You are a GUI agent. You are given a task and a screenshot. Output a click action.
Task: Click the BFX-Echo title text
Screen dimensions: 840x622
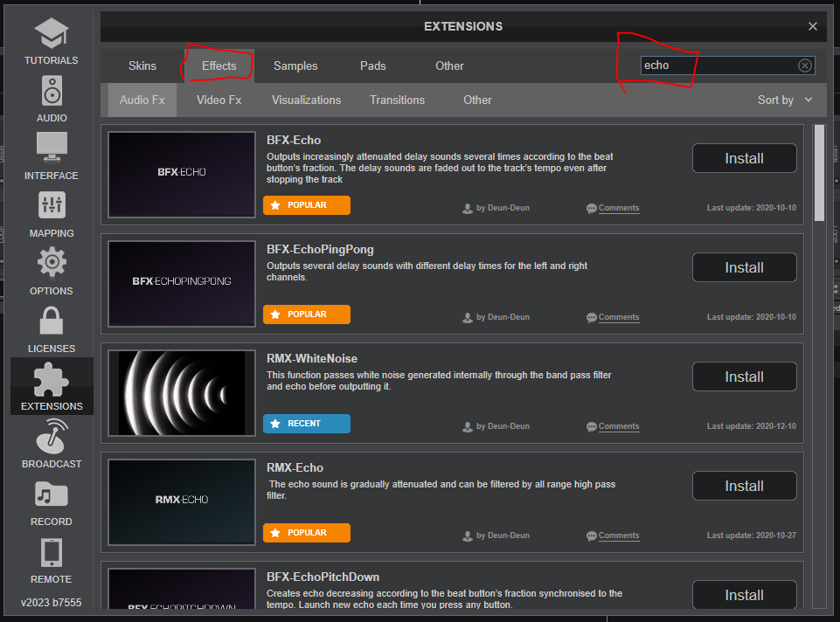pyautogui.click(x=294, y=141)
